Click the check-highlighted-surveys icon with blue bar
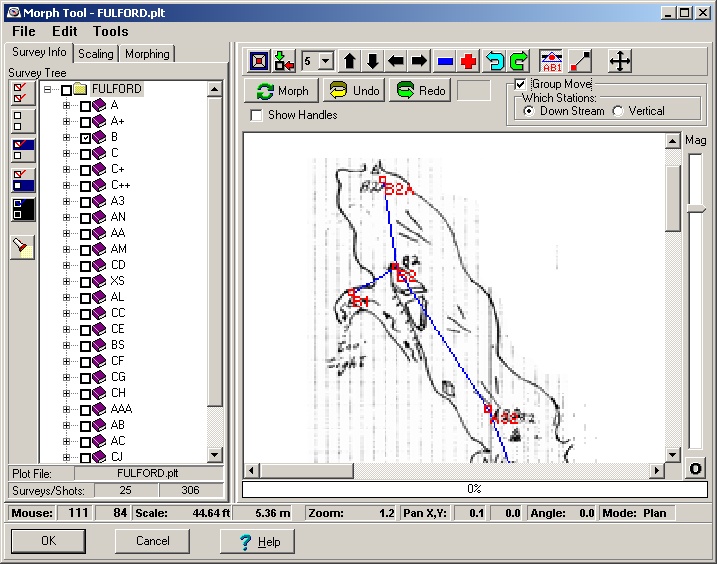 (x=22, y=150)
